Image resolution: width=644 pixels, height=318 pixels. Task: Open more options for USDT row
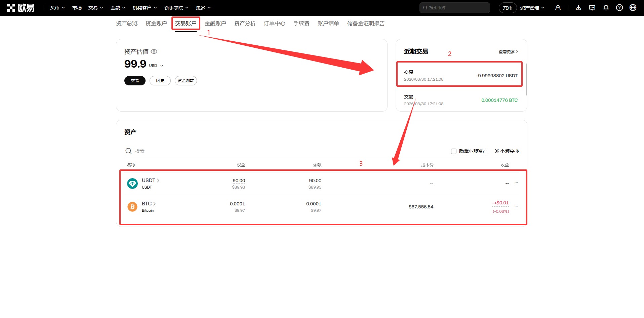click(516, 183)
